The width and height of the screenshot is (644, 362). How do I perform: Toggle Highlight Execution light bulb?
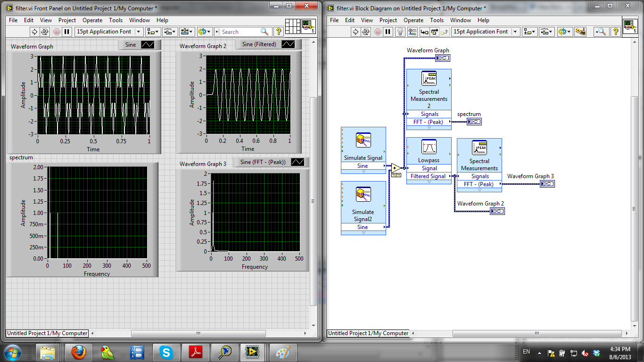tap(400, 32)
